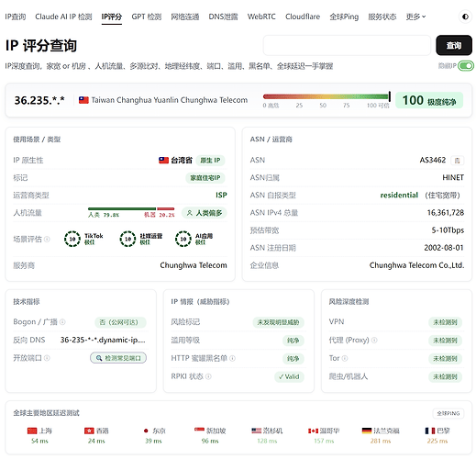
Task: Click Chunghwa Telecom Co.,Ltd. company info
Action: click(416, 265)
